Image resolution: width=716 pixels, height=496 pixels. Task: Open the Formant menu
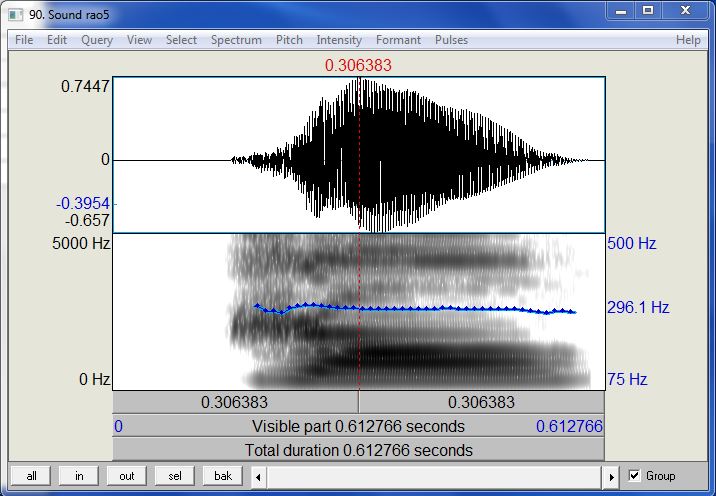point(398,40)
